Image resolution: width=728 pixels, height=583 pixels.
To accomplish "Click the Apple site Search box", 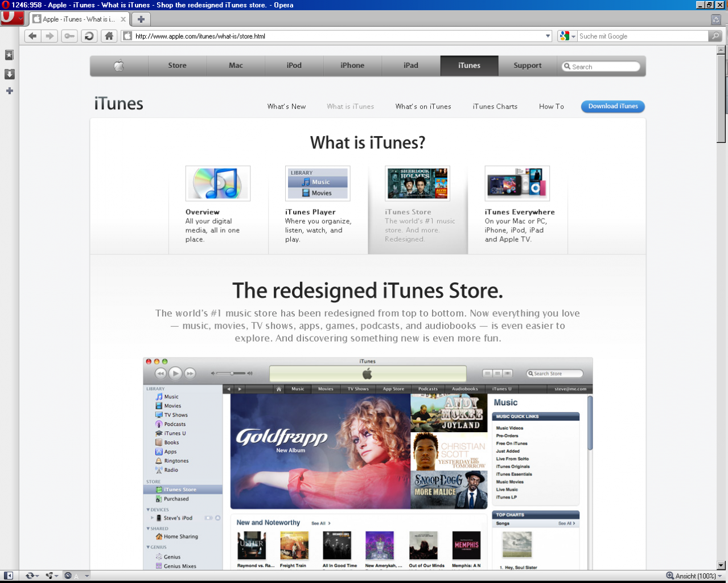I will tap(601, 67).
